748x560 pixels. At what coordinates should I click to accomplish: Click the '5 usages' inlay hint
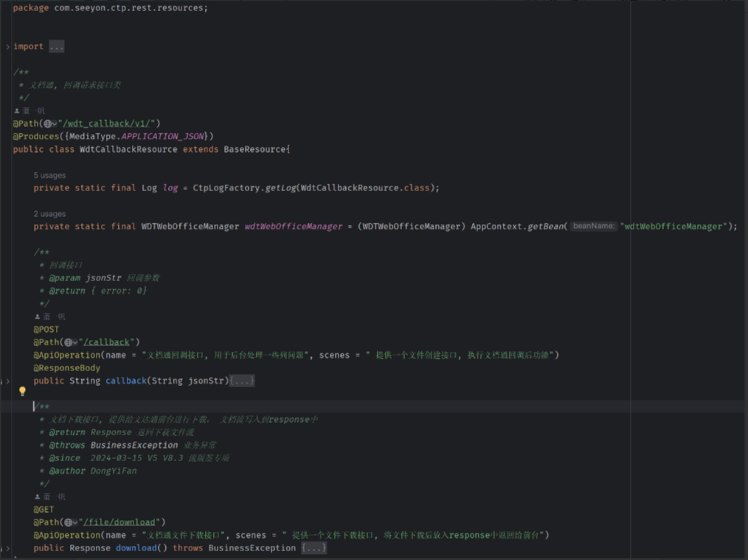click(49, 176)
